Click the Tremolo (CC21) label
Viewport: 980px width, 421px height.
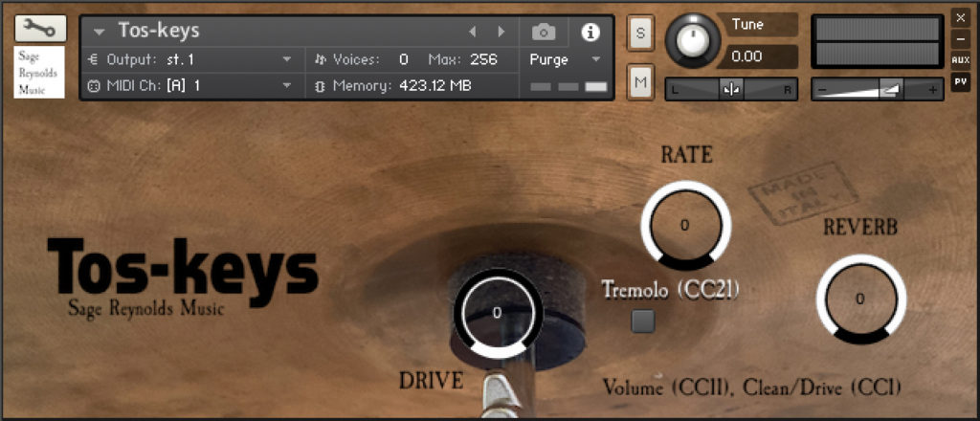tap(671, 289)
